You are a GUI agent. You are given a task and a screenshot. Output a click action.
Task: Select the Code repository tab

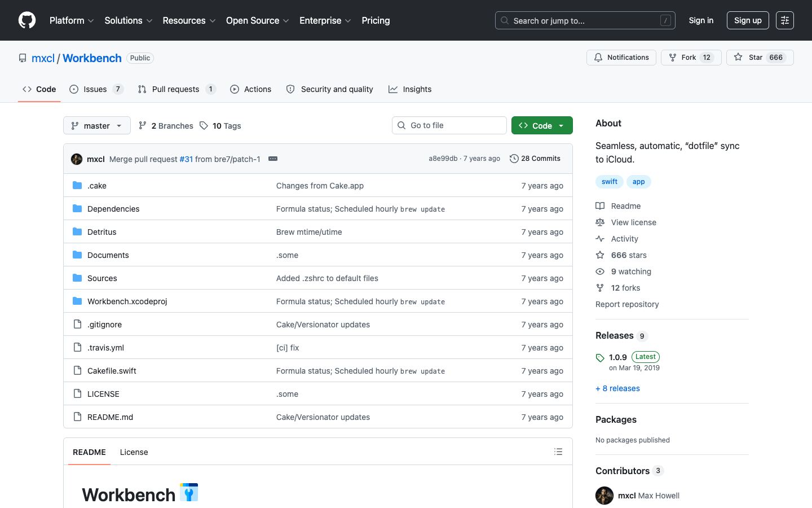click(x=39, y=89)
